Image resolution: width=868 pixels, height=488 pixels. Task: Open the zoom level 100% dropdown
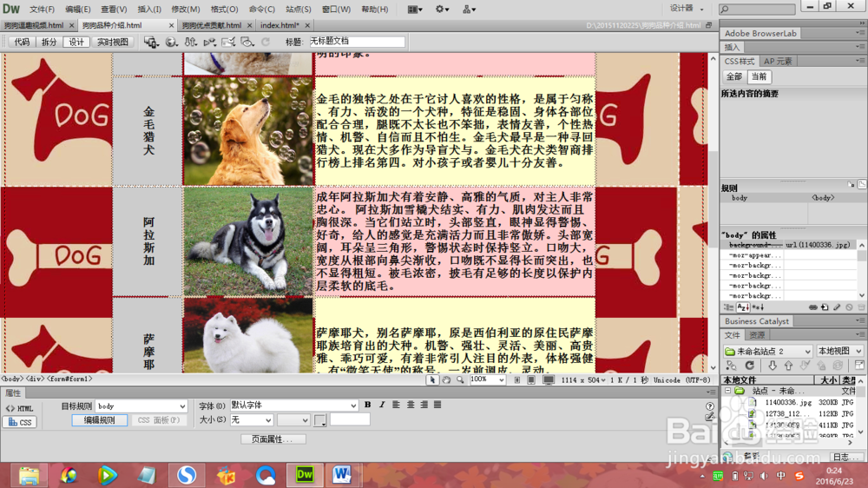pos(488,380)
